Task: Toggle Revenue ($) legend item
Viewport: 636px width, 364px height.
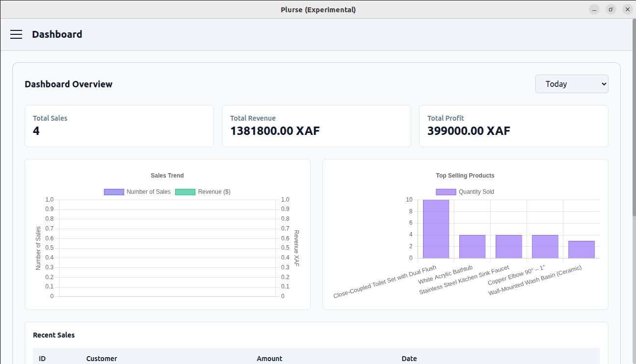Action: click(203, 192)
